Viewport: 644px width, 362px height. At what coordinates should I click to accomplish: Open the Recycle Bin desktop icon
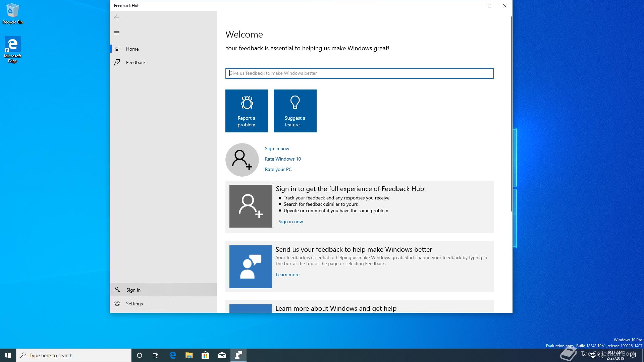(x=13, y=14)
